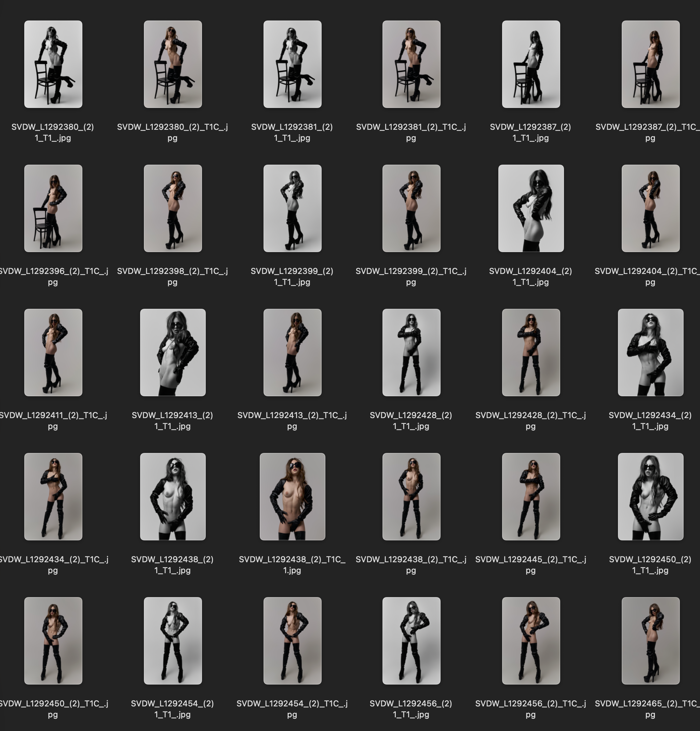The height and width of the screenshot is (731, 700).
Task: Select thumbnail SVDW_L1292454_(2)1_T1_.jpg
Action: [x=173, y=640]
